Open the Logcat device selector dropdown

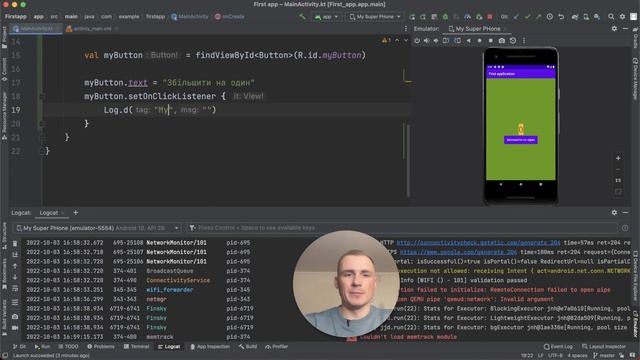[x=97, y=228]
